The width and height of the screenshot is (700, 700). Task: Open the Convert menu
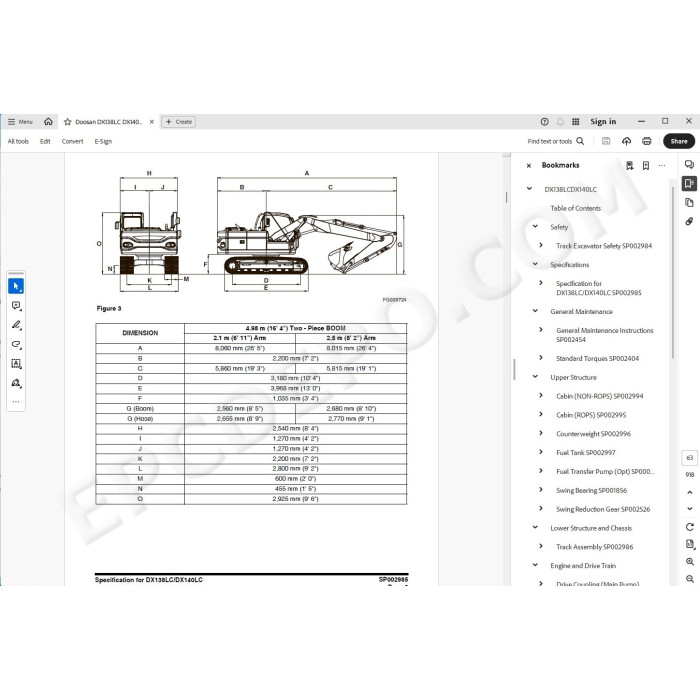click(72, 141)
